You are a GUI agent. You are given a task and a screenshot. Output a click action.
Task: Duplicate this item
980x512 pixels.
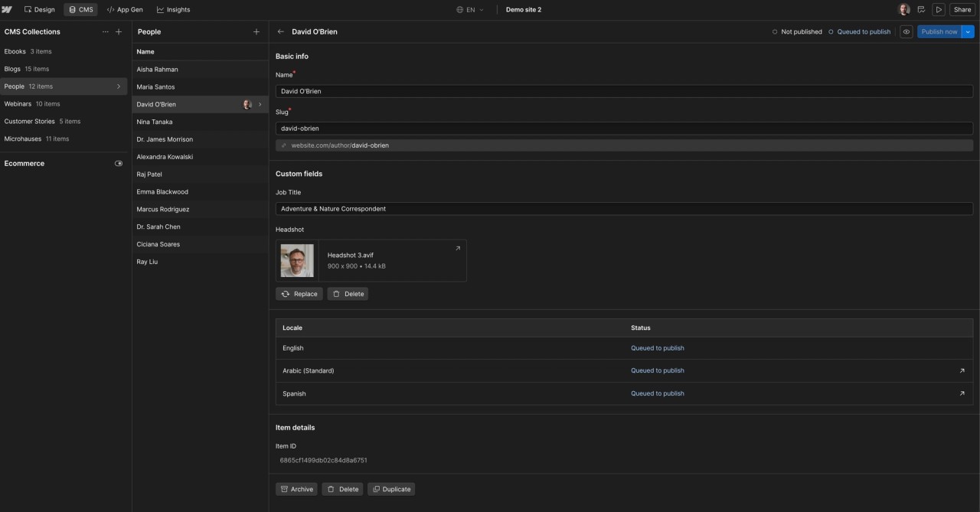(x=391, y=489)
